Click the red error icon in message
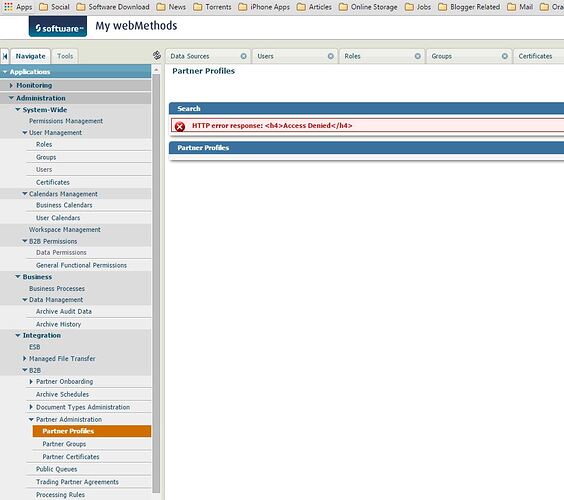Image resolution: width=564 pixels, height=500 pixels. click(180, 126)
